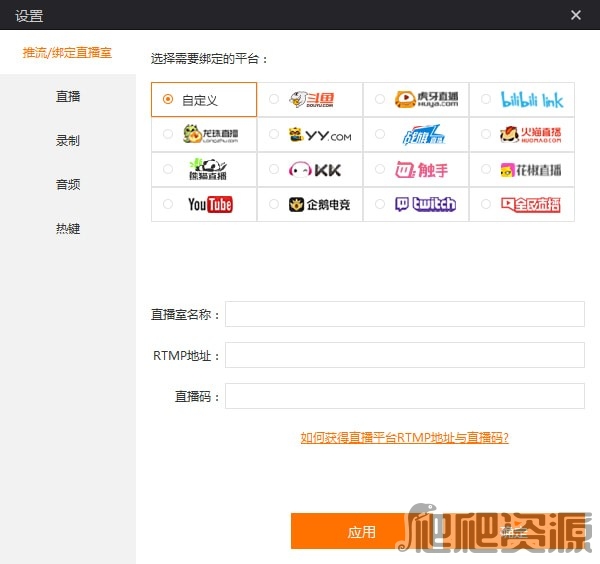Select the 花椒直播 radio button
600x564 pixels.
tap(486, 169)
